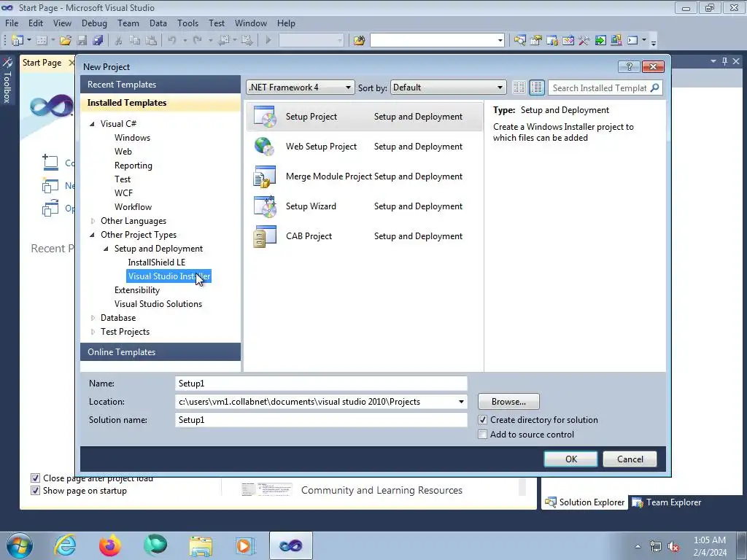
Task: Select Extensibility in the template tree
Action: tap(137, 290)
